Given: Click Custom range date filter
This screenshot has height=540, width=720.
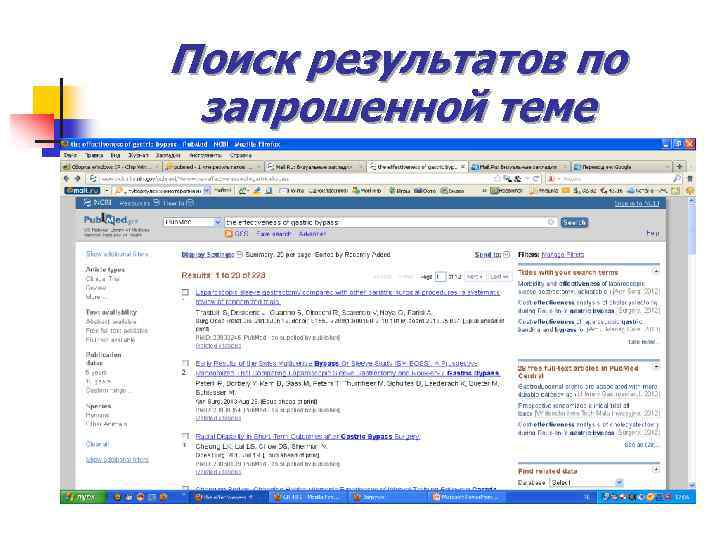Looking at the screenshot, I should point(107,390).
